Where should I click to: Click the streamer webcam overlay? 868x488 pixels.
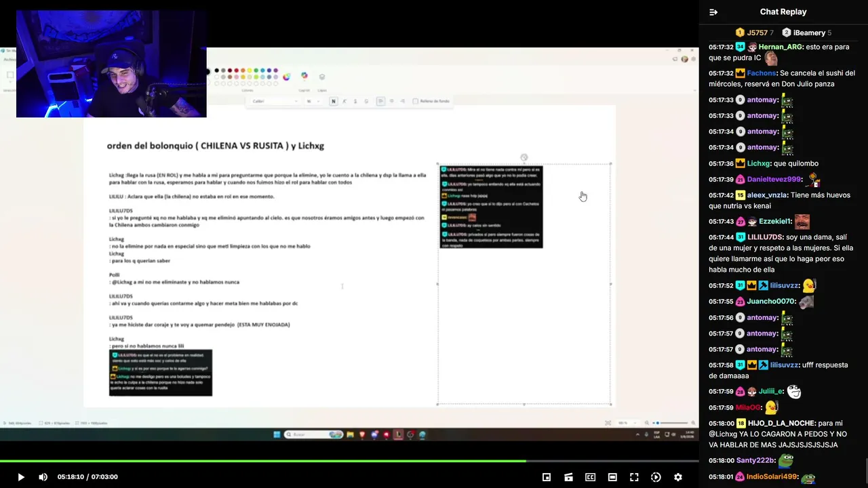[x=111, y=64]
